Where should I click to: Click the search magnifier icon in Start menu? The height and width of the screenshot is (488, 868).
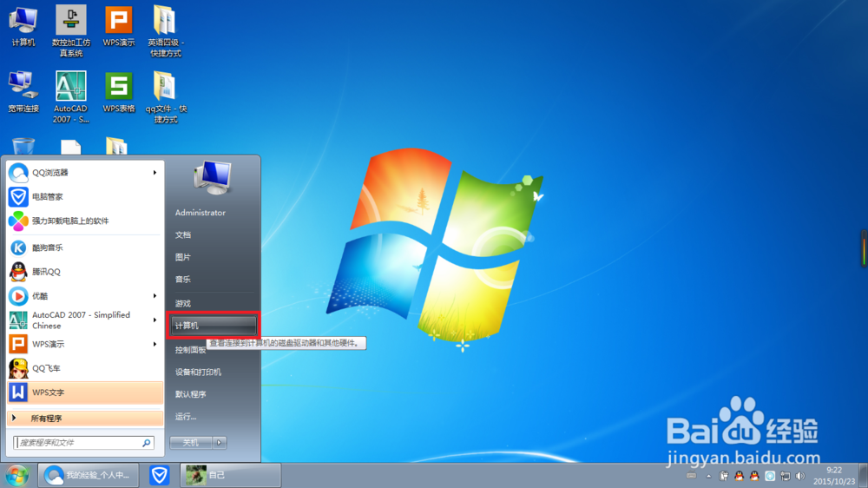click(x=147, y=443)
